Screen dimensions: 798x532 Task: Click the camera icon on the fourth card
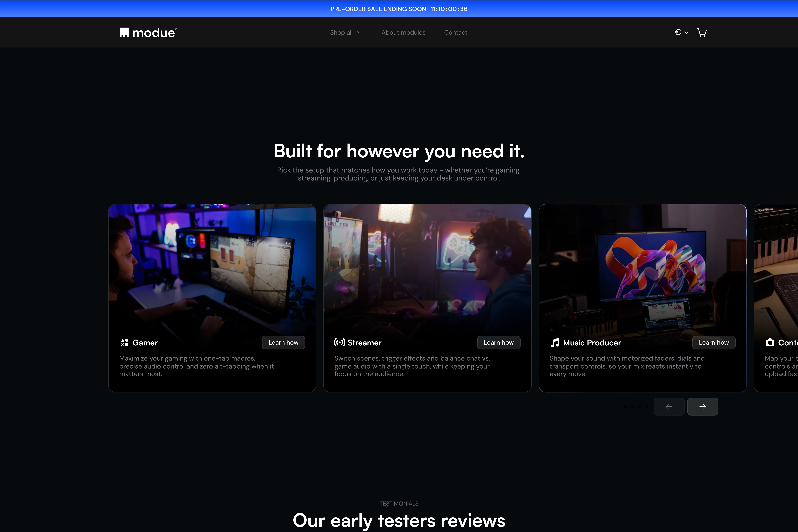tap(770, 343)
